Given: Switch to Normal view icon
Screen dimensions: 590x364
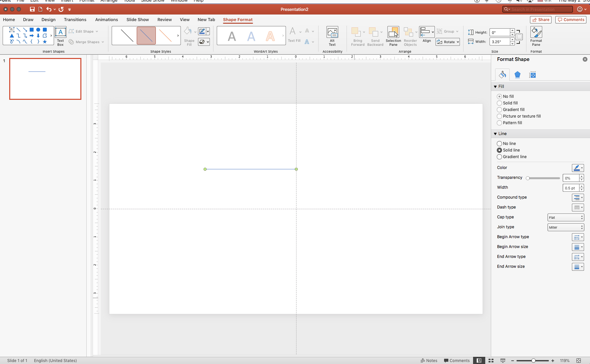Looking at the screenshot, I should (479, 361).
